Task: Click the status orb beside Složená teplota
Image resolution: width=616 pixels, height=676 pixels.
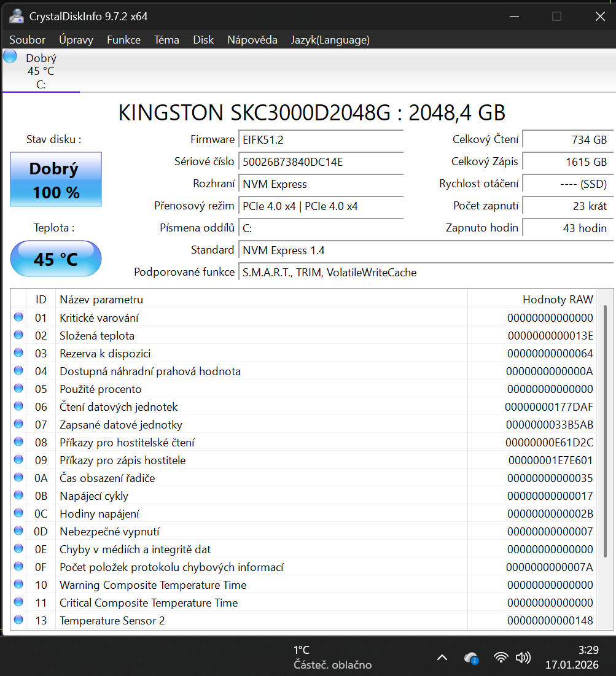Action: click(x=18, y=335)
